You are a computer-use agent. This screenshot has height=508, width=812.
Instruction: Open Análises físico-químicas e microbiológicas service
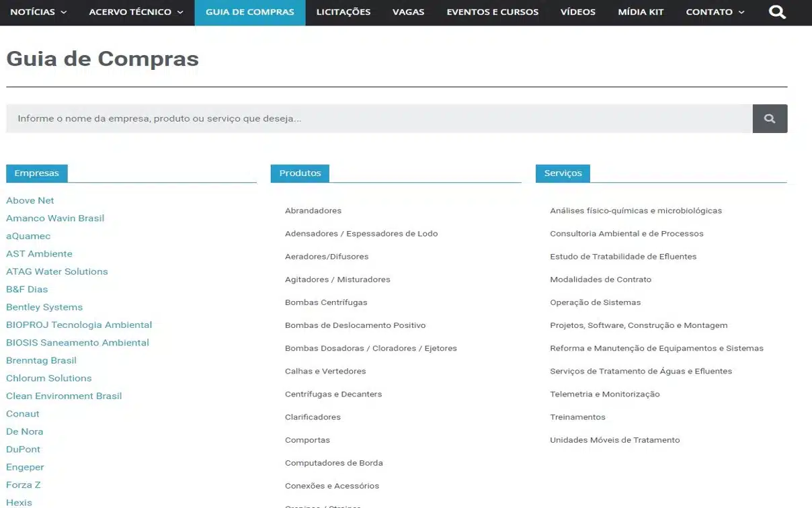636,211
